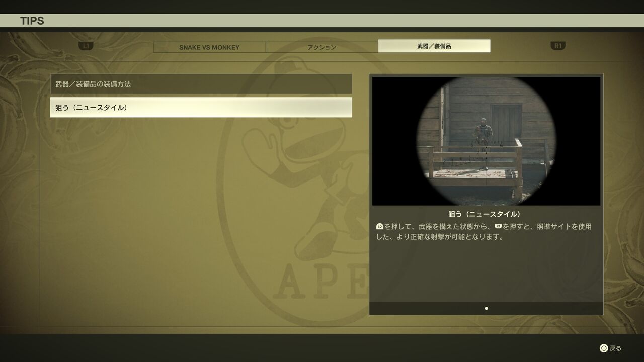Click the 戻る back button label
This screenshot has width=644, height=362.
(x=616, y=348)
